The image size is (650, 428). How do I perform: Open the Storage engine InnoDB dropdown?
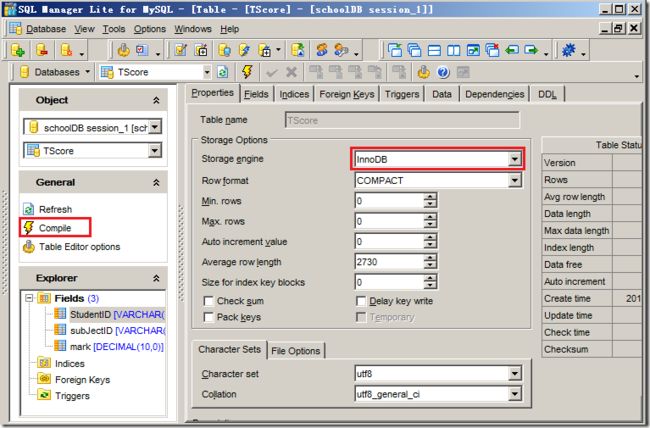514,159
